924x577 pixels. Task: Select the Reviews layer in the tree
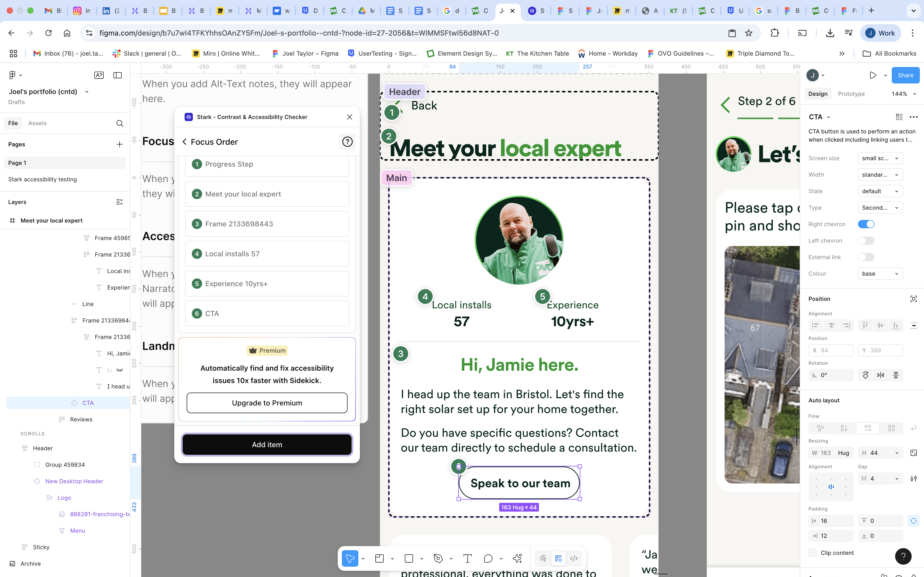point(81,419)
